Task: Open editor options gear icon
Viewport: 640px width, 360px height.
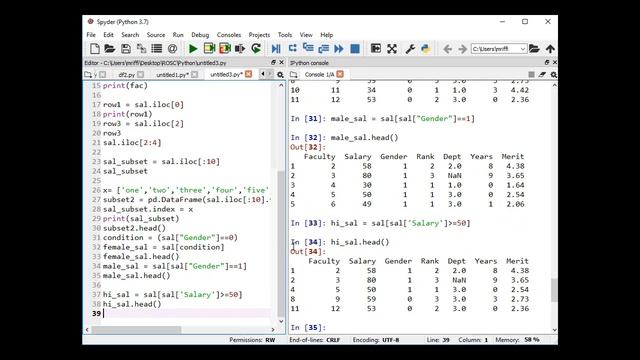Action: (x=280, y=75)
